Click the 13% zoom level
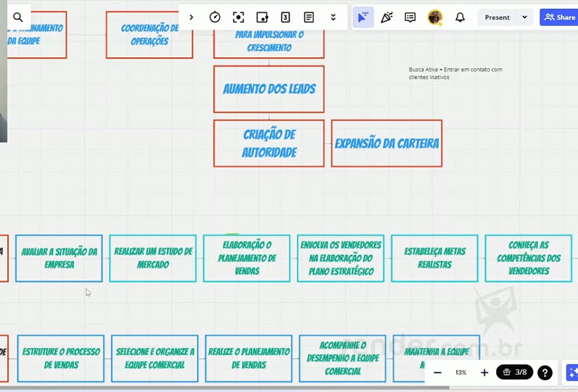 pos(461,373)
